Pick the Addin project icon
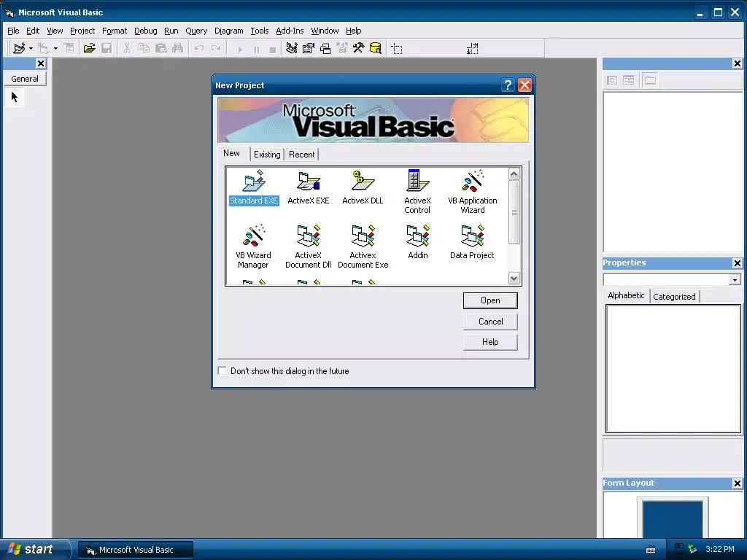The height and width of the screenshot is (560, 747). (418, 242)
